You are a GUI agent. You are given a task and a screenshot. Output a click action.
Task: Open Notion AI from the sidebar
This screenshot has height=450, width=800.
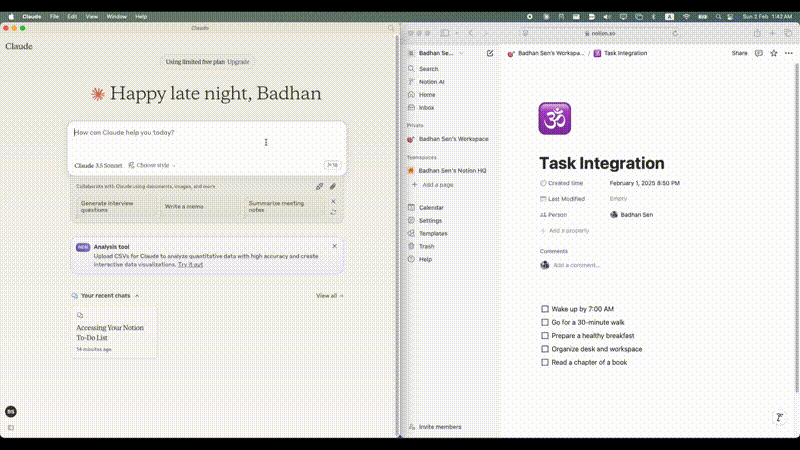point(432,81)
